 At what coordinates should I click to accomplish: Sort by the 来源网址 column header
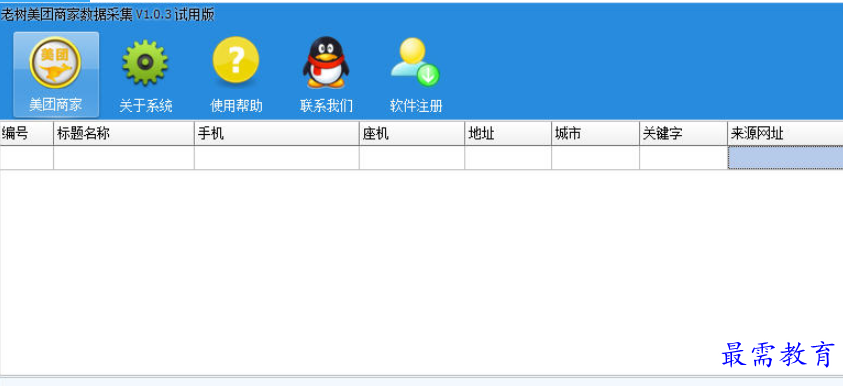click(785, 134)
